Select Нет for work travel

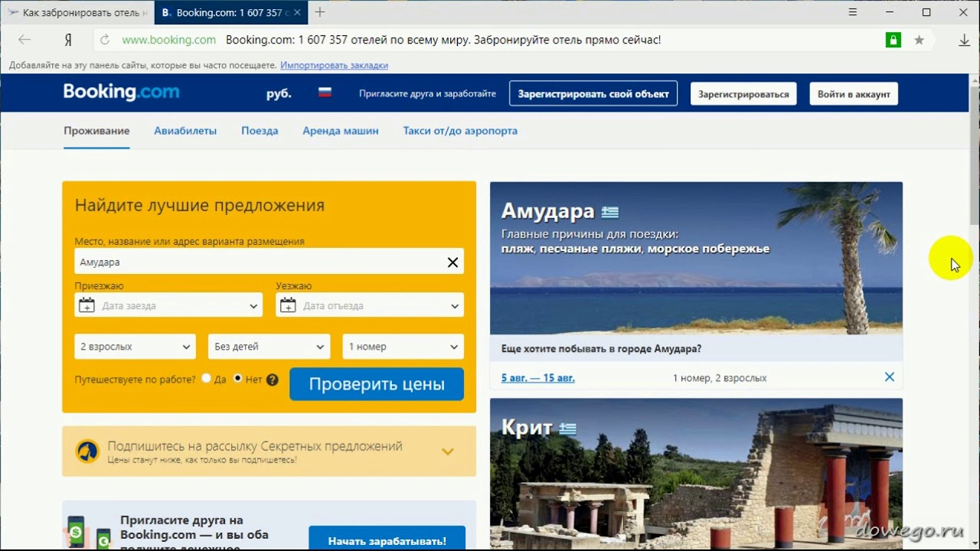coord(237,379)
